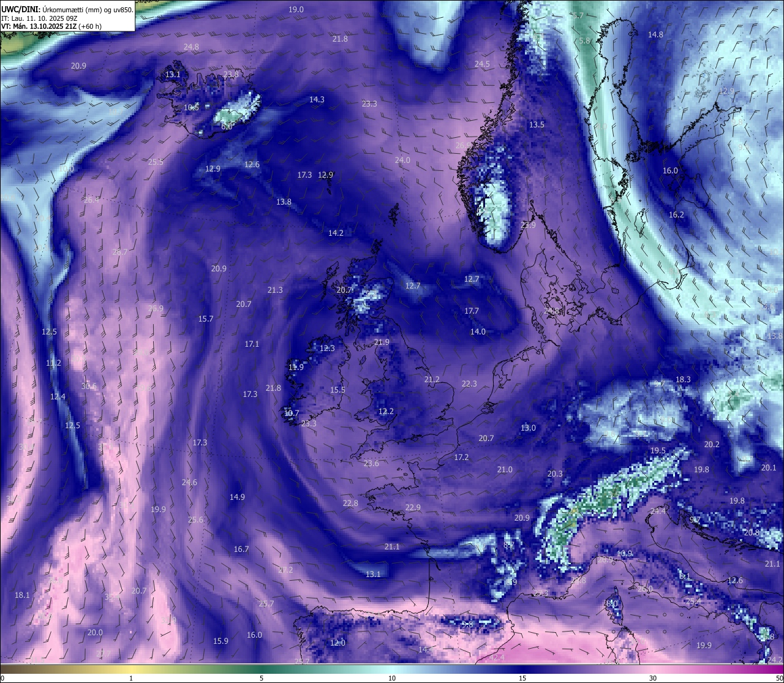Click the 14.2 value north of Scotland
This screenshot has width=784, height=683.
[336, 233]
